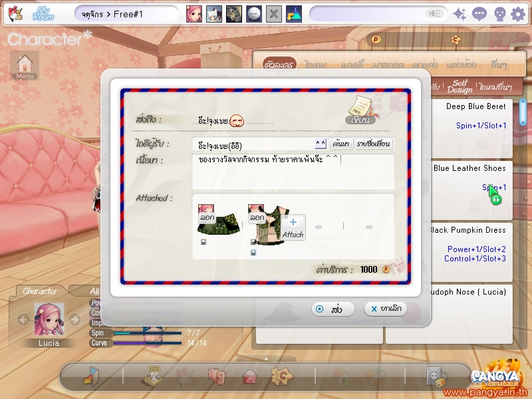Click the Pangya logo icon at top left
532x399 pixels.
coord(15,14)
